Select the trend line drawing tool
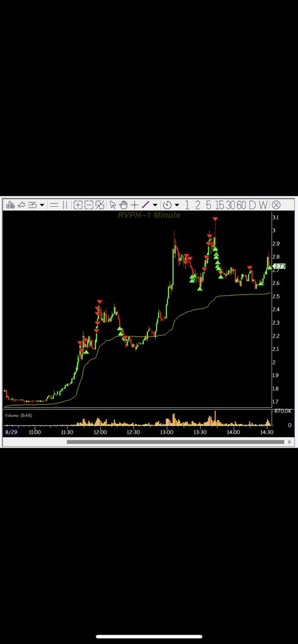This screenshot has width=298, height=644. pos(146,204)
